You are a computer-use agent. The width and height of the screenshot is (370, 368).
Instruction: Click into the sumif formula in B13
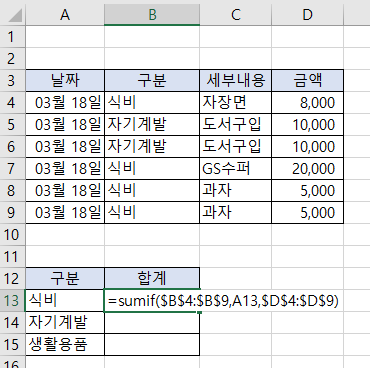(223, 301)
